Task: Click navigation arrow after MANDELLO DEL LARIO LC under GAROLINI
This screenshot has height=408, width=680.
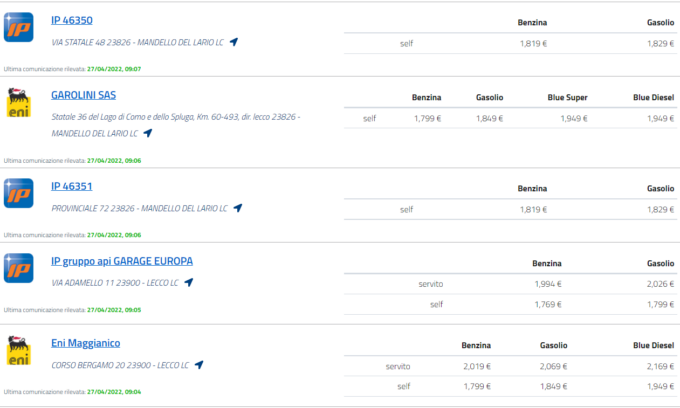Action: point(147,133)
